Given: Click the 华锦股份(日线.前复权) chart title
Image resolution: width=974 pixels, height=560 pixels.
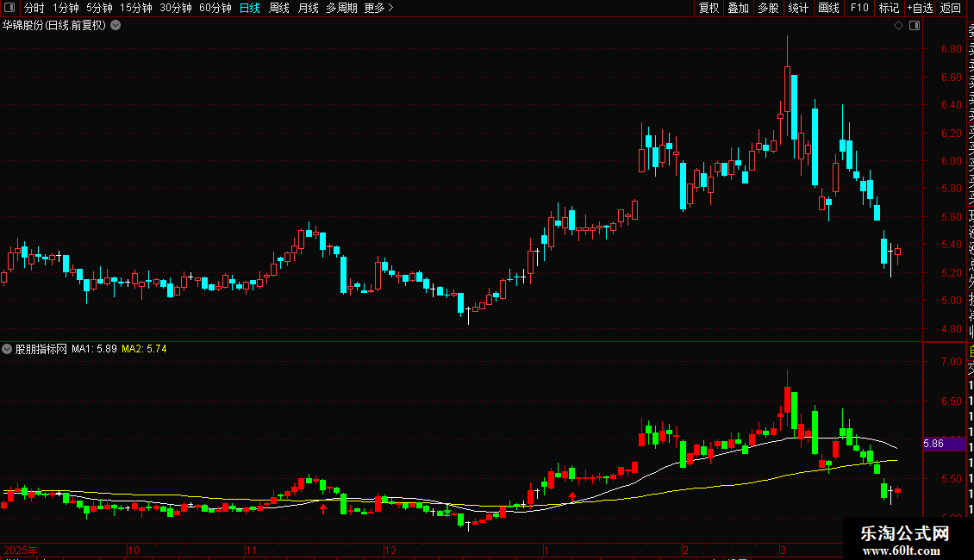Looking at the screenshot, I should 54,26.
